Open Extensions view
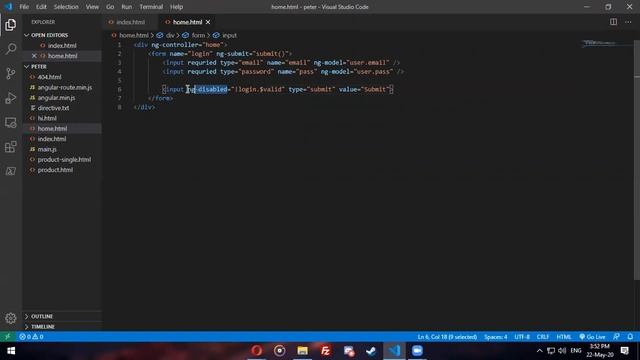The image size is (640, 360). 11,147
